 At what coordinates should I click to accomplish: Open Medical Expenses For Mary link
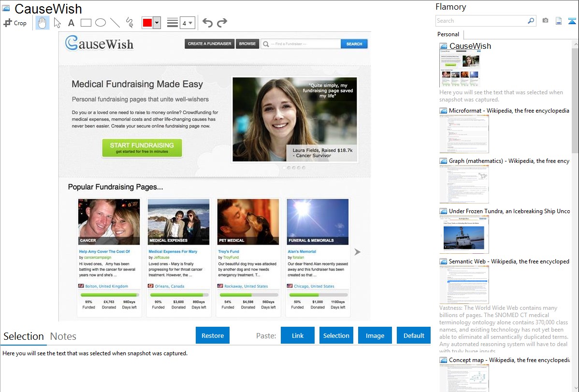point(173,252)
